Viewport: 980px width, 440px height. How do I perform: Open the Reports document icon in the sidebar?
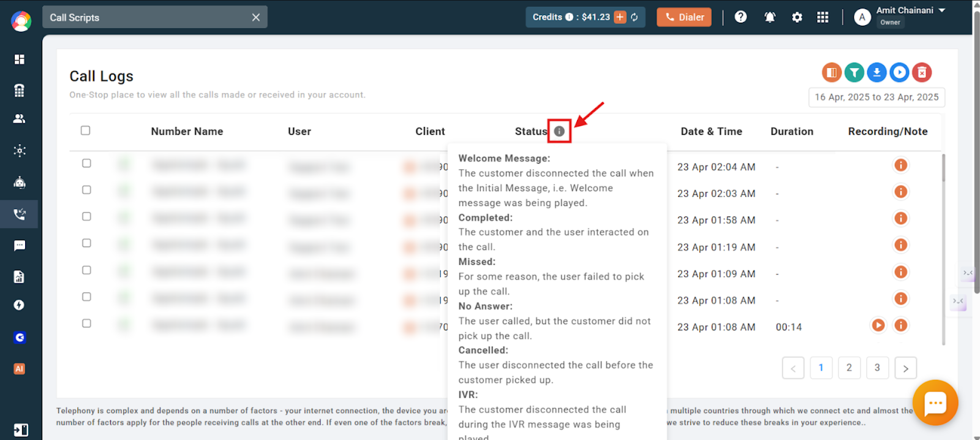20,277
